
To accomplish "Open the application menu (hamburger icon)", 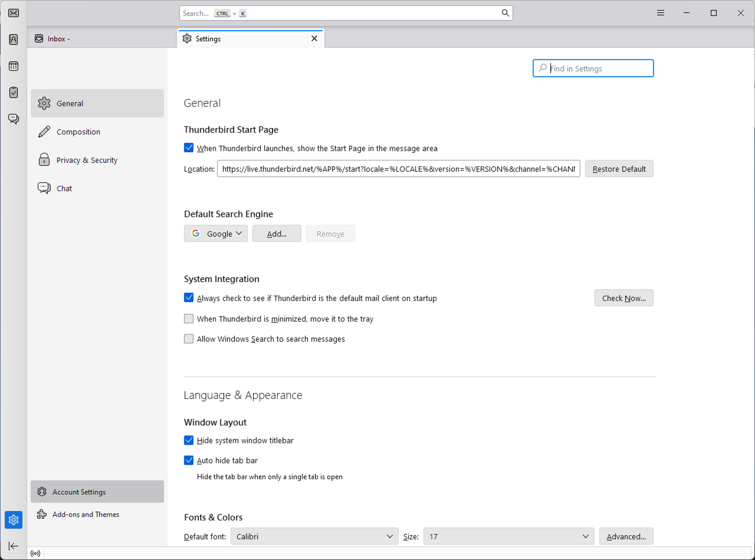I will coord(660,13).
